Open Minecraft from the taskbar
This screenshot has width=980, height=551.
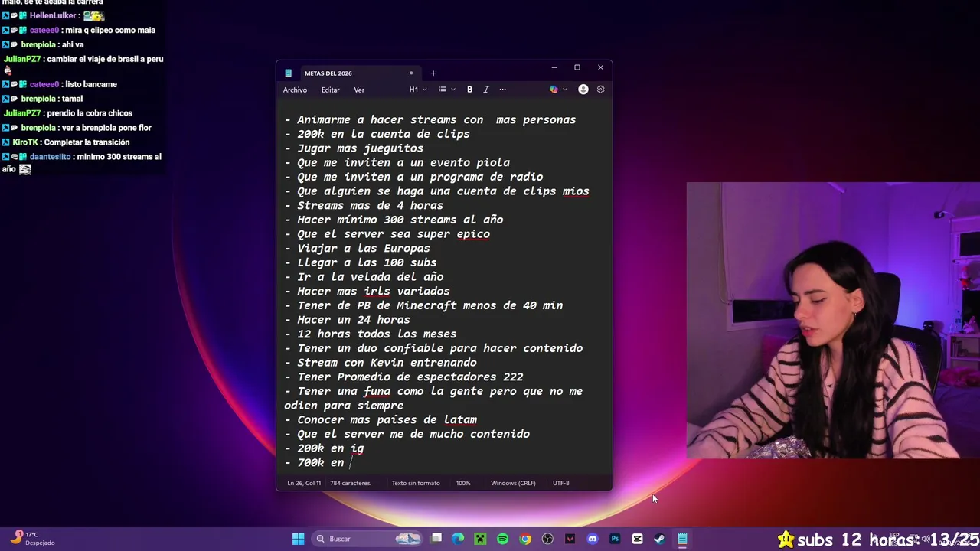coord(480,539)
